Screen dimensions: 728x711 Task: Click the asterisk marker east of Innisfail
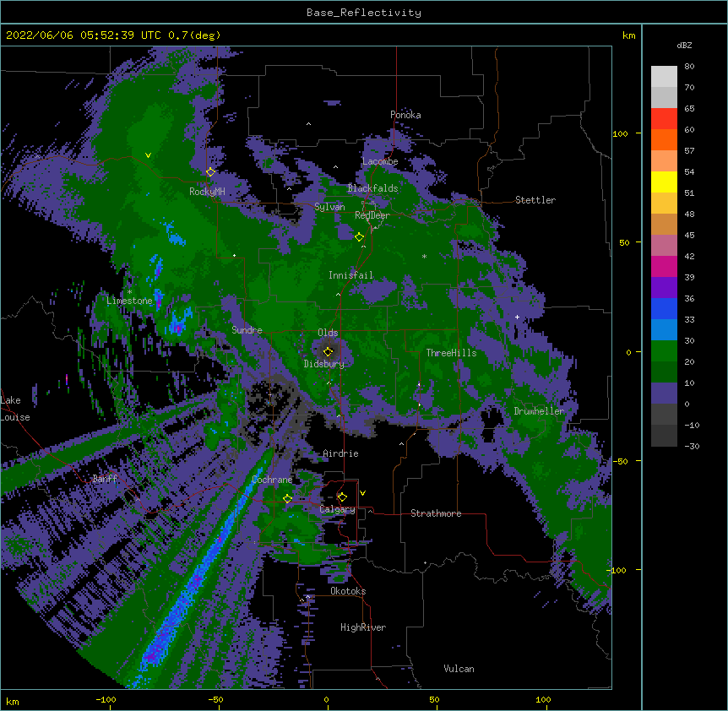point(424,256)
